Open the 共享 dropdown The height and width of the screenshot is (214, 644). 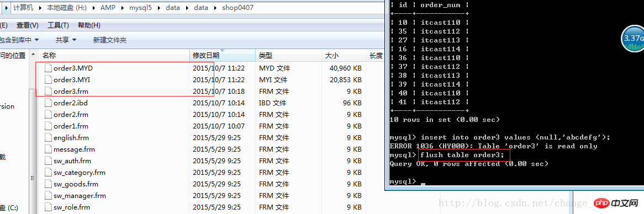coord(66,40)
